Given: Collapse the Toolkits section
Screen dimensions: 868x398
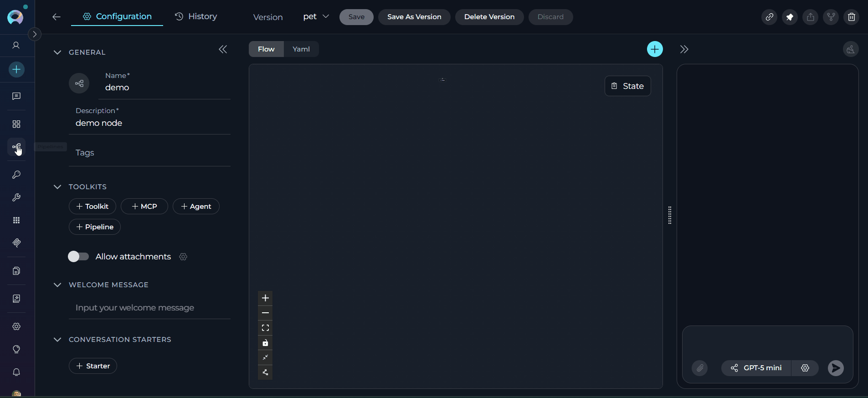Looking at the screenshot, I should (57, 187).
